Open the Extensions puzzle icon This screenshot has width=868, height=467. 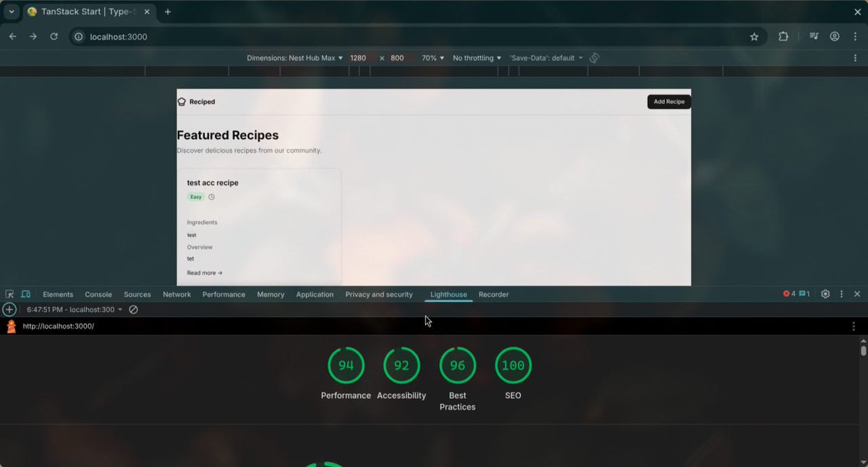pyautogui.click(x=783, y=36)
